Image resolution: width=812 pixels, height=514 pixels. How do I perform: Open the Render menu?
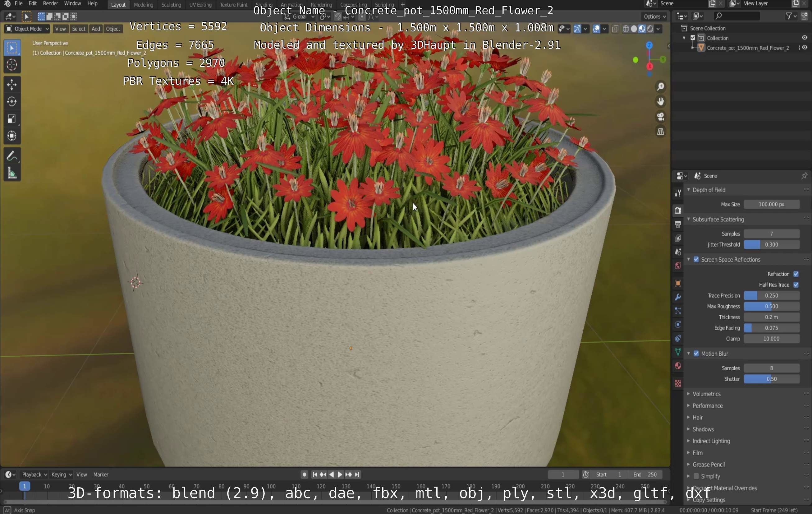click(51, 3)
